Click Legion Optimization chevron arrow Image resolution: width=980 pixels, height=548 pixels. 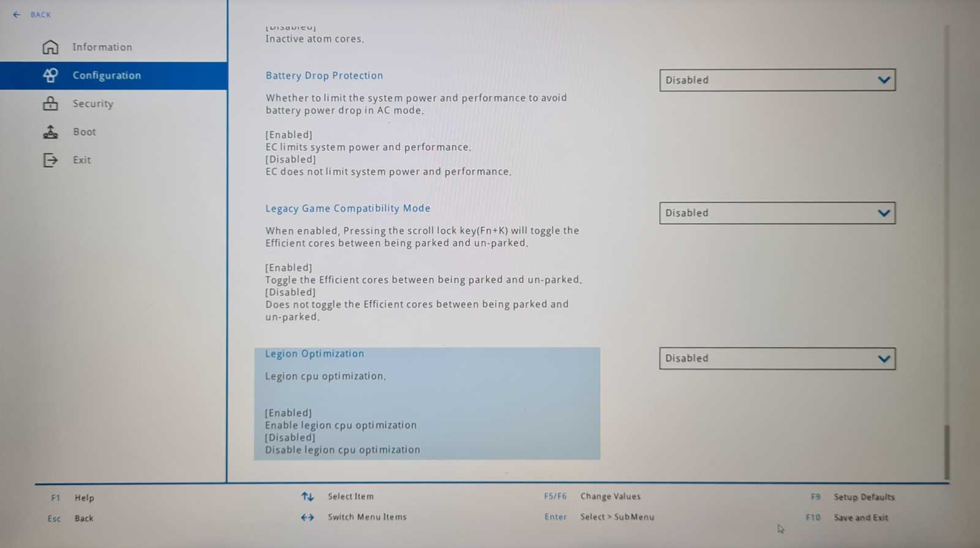(883, 359)
